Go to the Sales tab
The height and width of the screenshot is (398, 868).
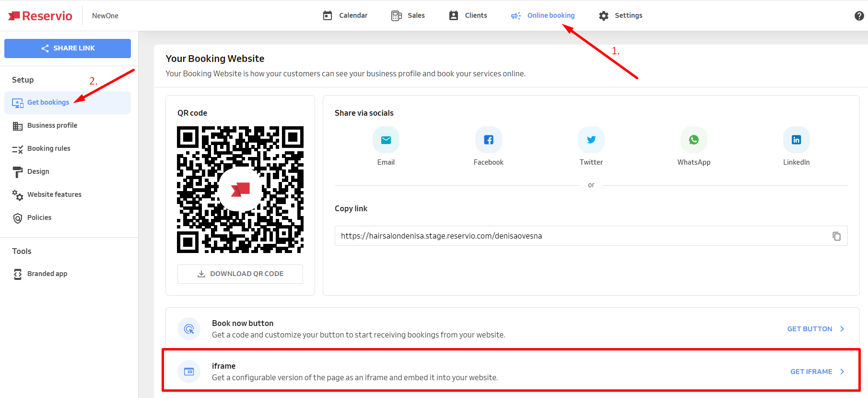click(408, 15)
